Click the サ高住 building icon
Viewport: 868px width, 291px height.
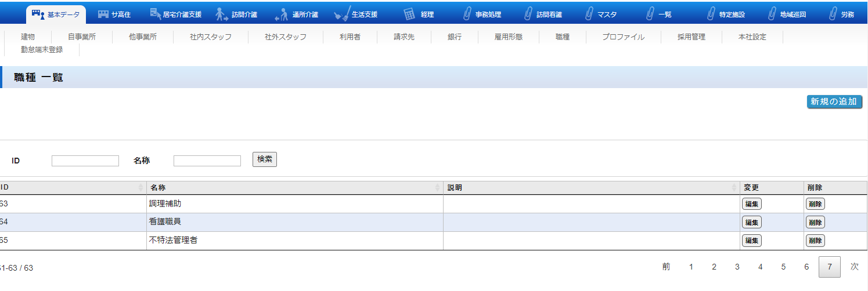click(x=103, y=14)
